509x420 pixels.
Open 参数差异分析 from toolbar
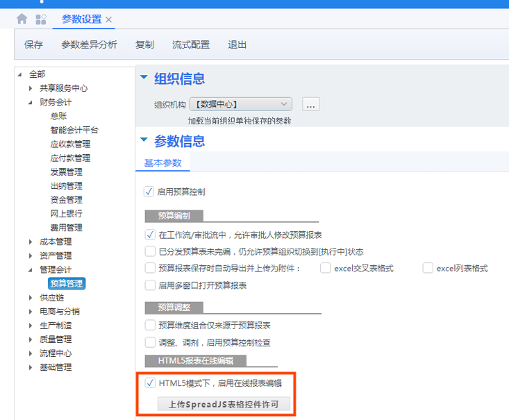[89, 44]
